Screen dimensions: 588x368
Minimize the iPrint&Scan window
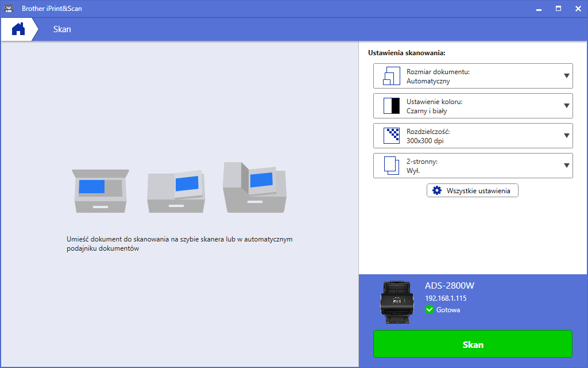(x=539, y=9)
